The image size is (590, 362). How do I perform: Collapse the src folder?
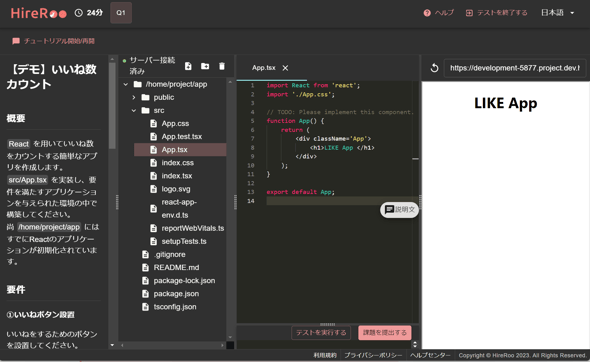(134, 111)
